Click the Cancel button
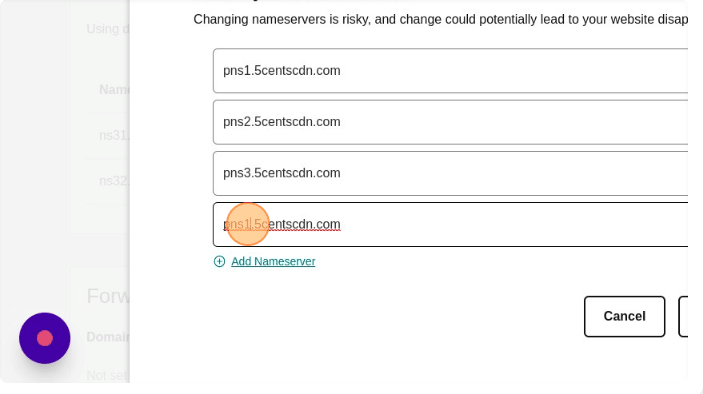The width and height of the screenshot is (703, 394). 625,316
